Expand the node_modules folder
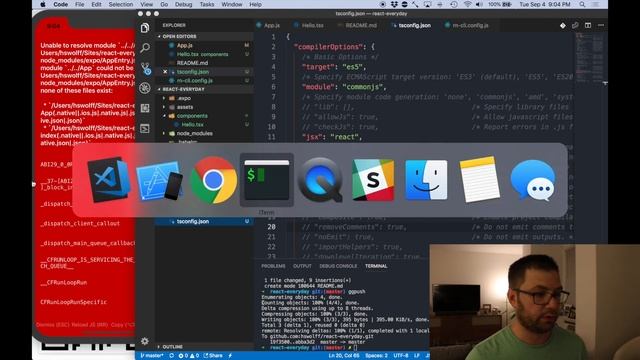This screenshot has width=640, height=360. coord(164,133)
